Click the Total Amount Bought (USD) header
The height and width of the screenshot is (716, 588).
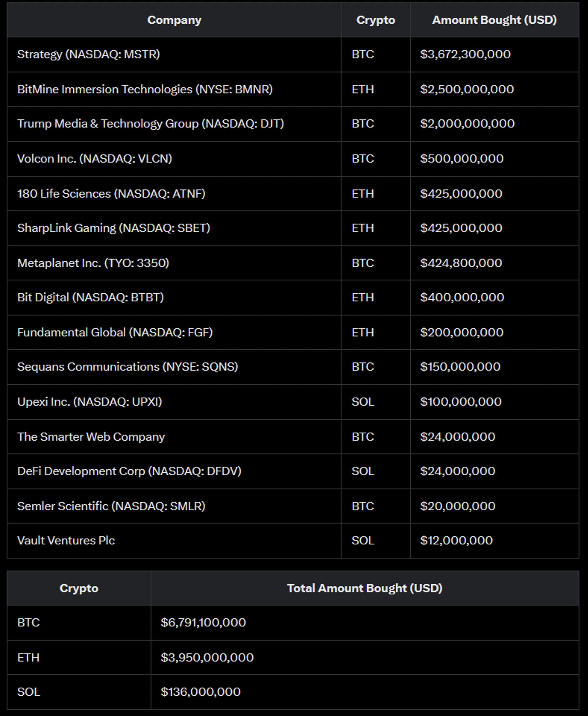365,588
